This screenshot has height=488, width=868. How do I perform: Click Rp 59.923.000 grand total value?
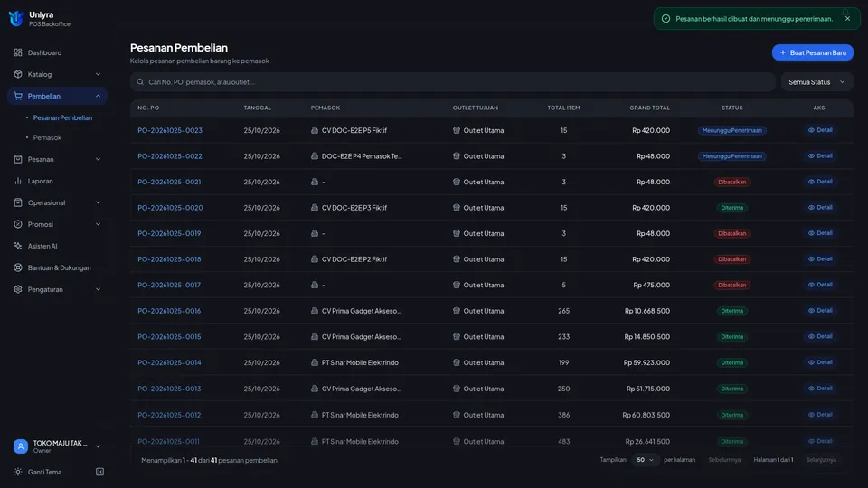646,363
